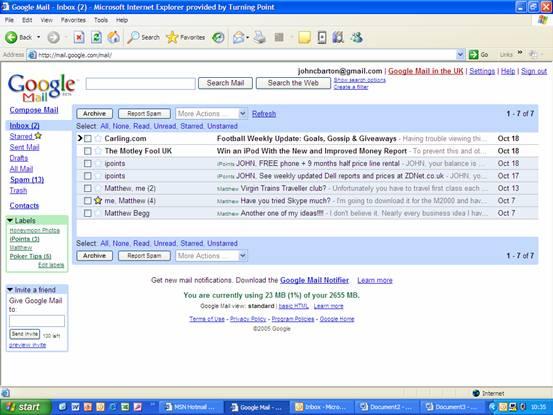This screenshot has height=415, width=553.
Task: Star the Matthew Begg message
Action: 98,213
